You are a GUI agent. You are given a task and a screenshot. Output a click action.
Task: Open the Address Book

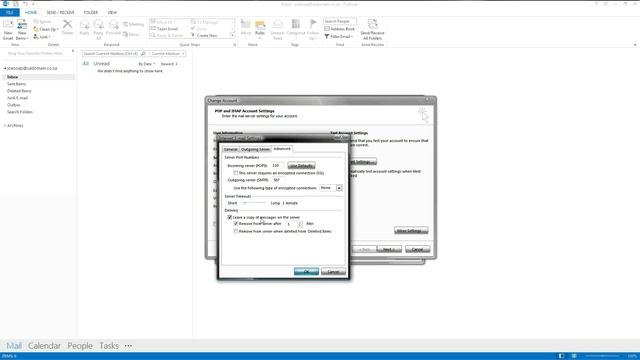(x=340, y=29)
